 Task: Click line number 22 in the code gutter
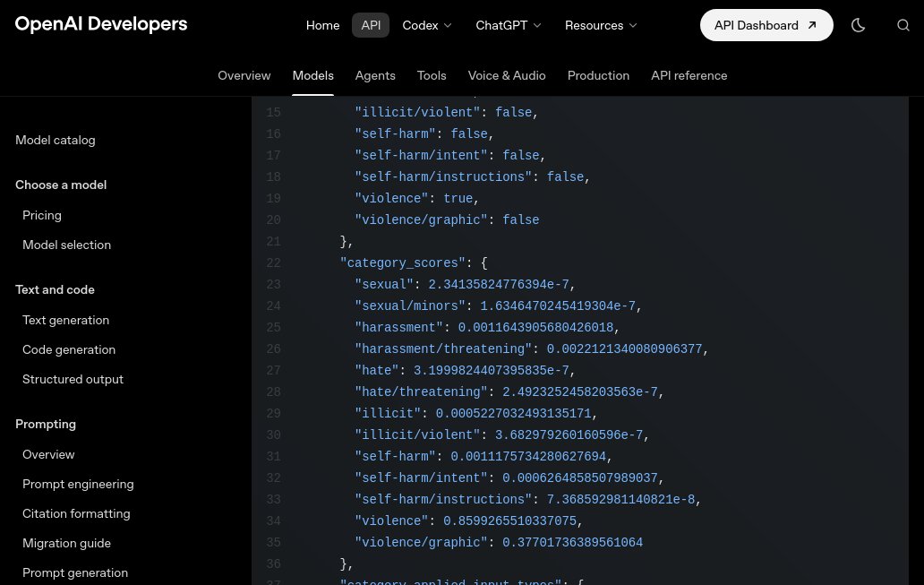pyautogui.click(x=273, y=263)
